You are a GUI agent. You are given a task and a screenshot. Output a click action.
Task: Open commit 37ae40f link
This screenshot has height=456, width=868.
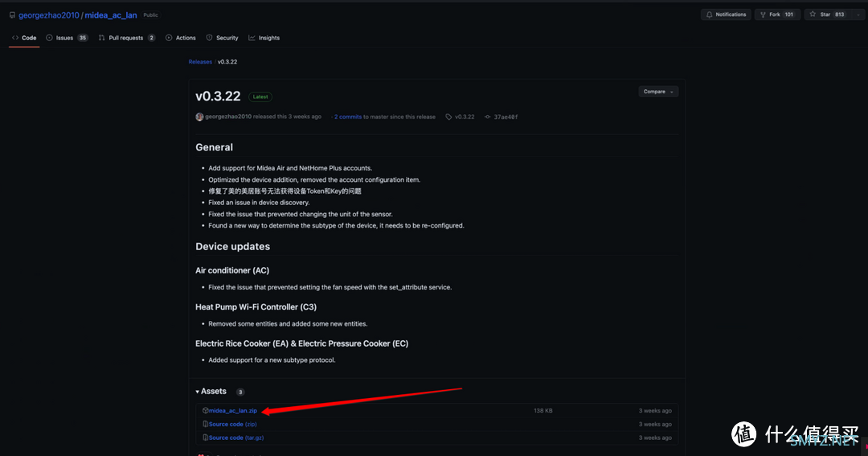pos(506,117)
